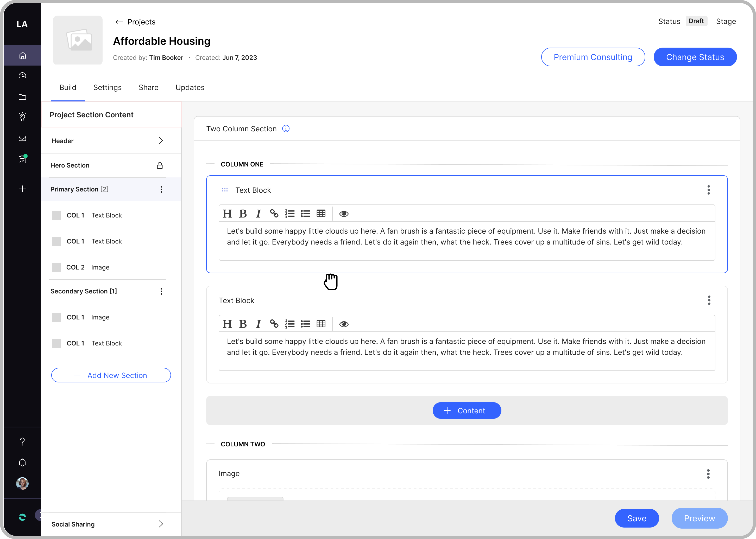Click Heading icon in first text editor
Image resolution: width=756 pixels, height=539 pixels.
tap(227, 214)
